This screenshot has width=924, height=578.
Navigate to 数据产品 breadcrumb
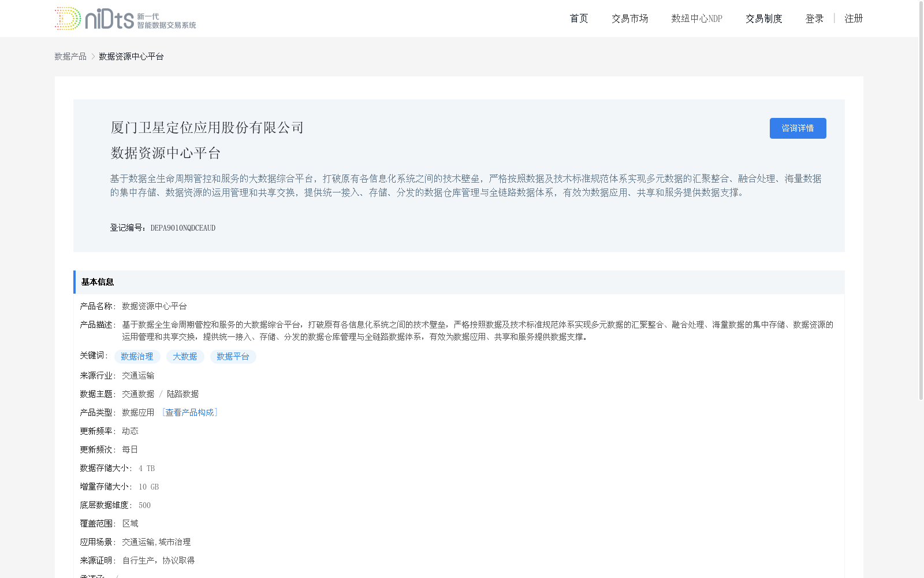click(x=70, y=57)
